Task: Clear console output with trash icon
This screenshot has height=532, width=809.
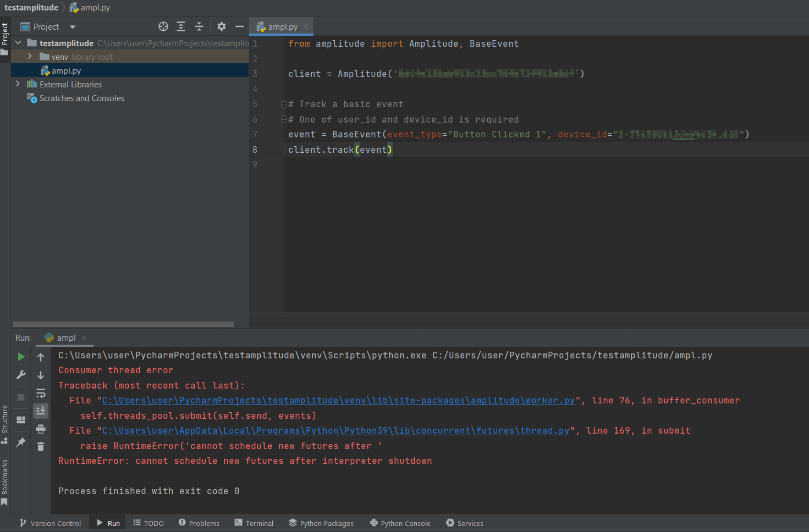Action: coord(41,446)
